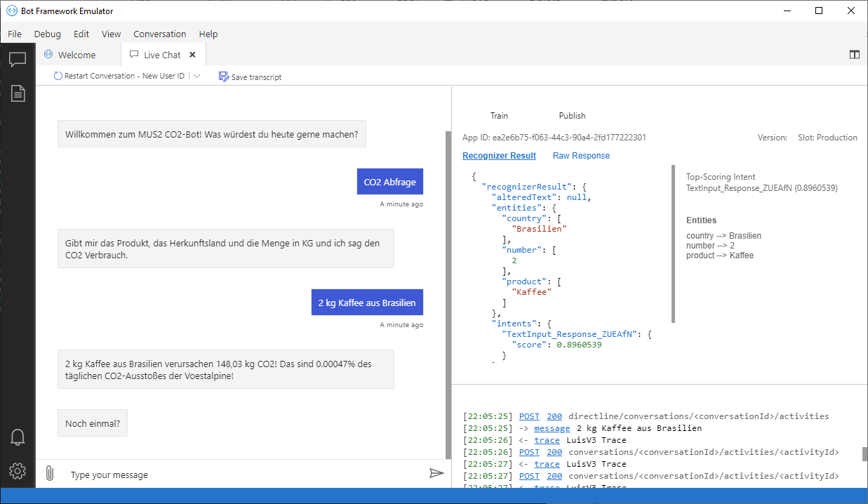Click the message link in log

tap(552, 428)
